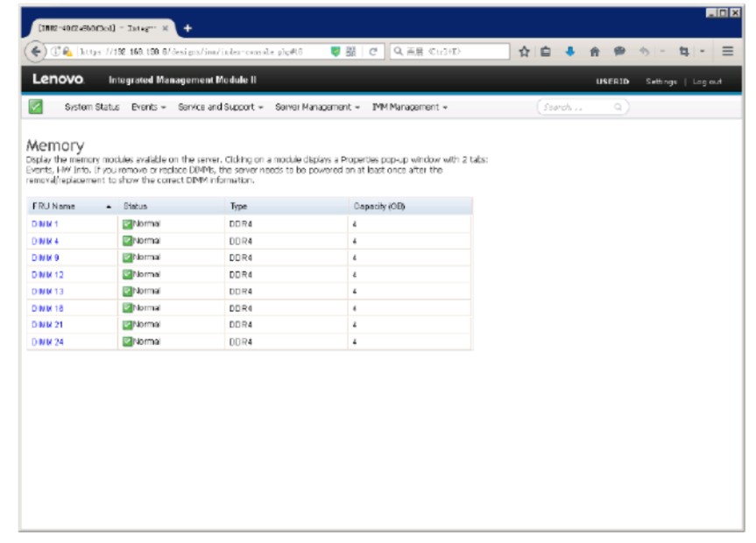The image size is (756, 543).
Task: Click the crop screenshot toolbar icon
Action: pyautogui.click(x=683, y=51)
